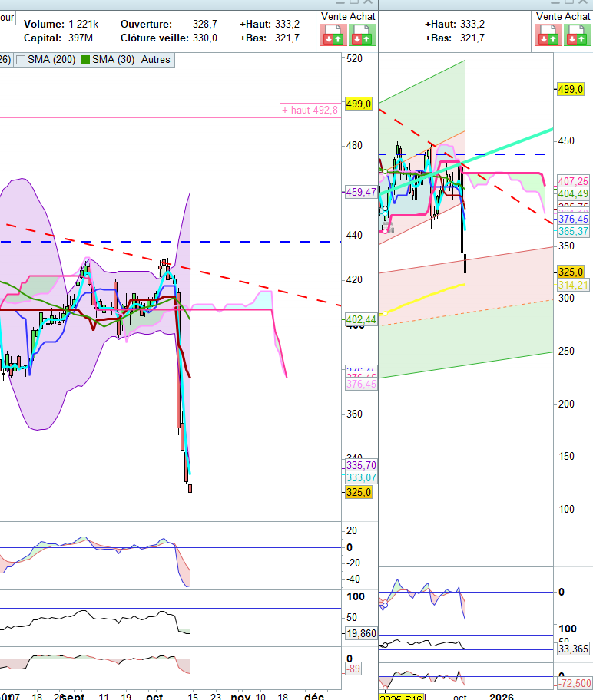
Task: Click the 'oct' date on left time axis
Action: pyautogui.click(x=155, y=695)
